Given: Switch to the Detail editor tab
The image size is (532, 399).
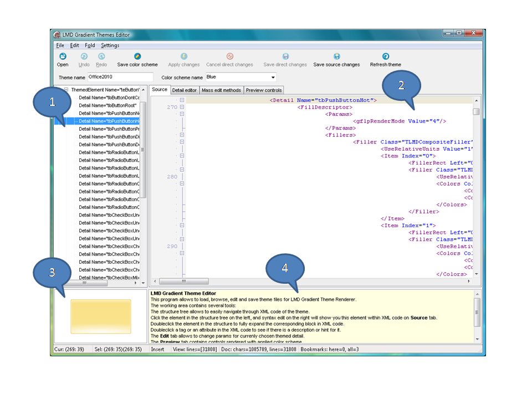Looking at the screenshot, I should click(185, 90).
